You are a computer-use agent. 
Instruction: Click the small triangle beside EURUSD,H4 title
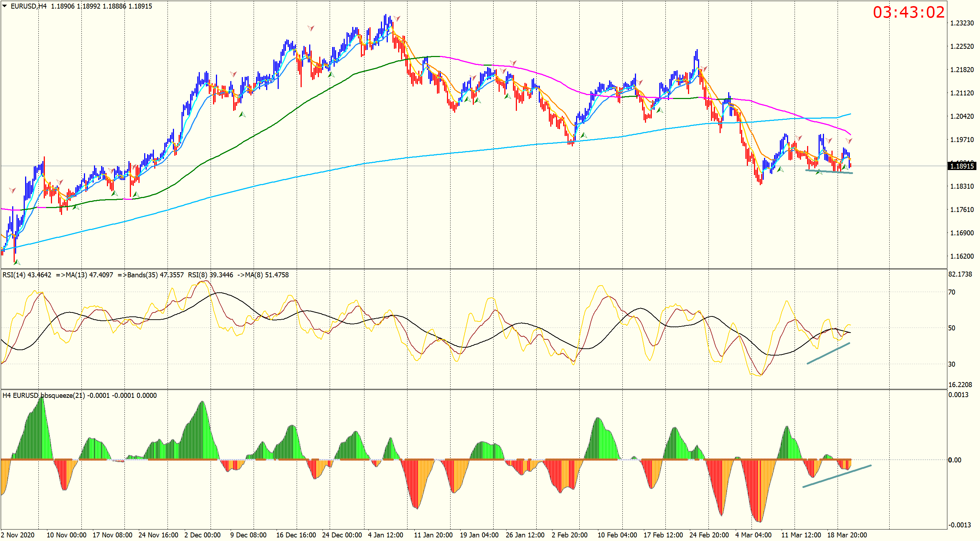5,6
